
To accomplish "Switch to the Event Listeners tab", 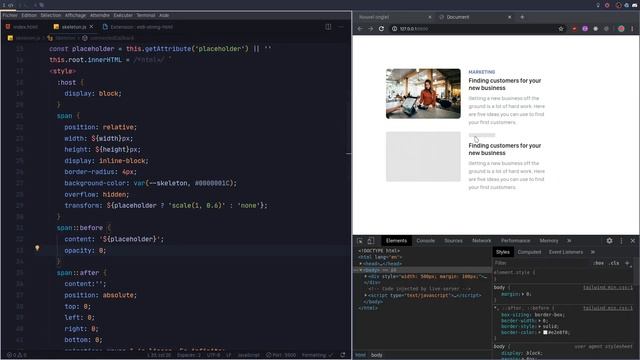I will [x=565, y=252].
